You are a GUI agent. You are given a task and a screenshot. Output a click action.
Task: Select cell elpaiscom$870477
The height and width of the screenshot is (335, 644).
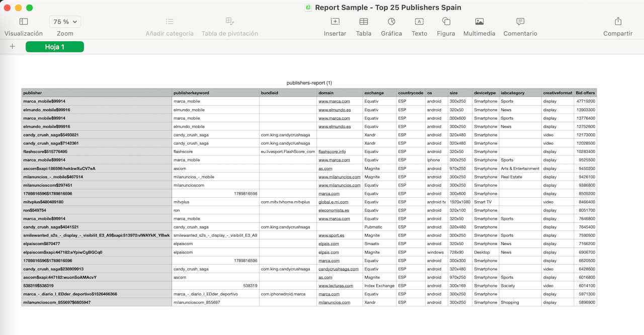[x=97, y=244]
